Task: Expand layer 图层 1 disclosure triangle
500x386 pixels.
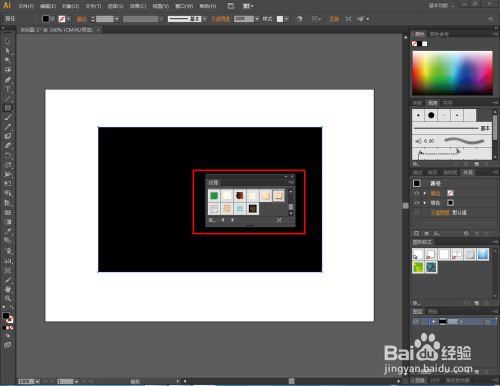Action: coord(434,322)
